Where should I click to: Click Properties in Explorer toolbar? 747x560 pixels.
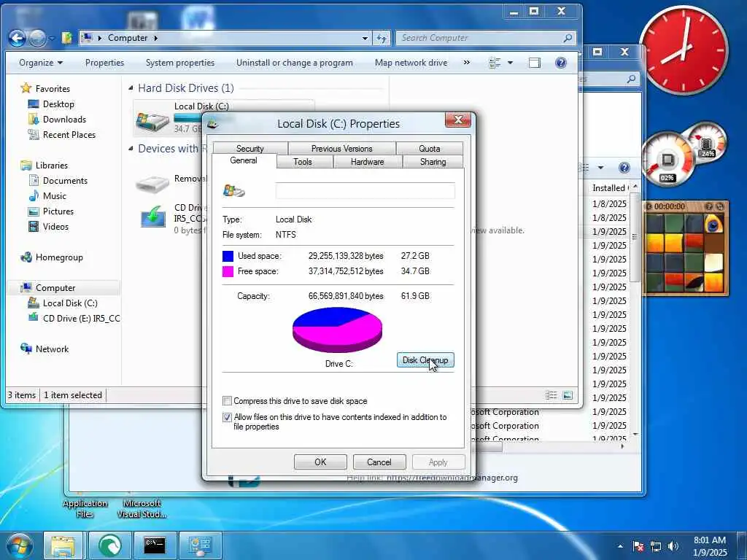104,63
